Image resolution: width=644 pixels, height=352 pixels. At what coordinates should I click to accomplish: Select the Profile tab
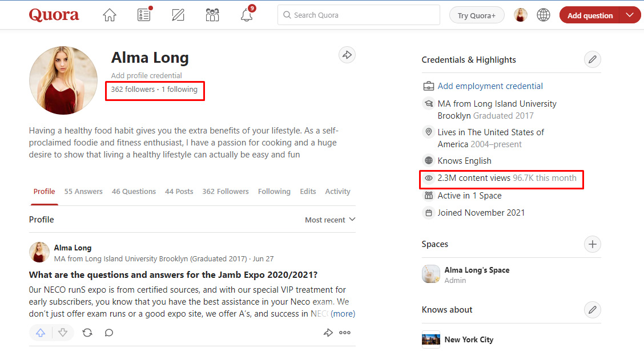point(44,192)
